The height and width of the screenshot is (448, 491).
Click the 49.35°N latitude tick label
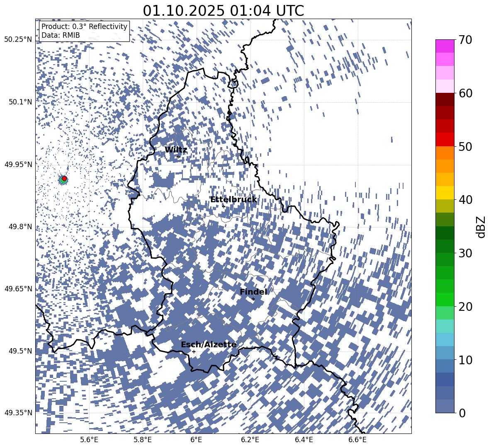point(18,413)
